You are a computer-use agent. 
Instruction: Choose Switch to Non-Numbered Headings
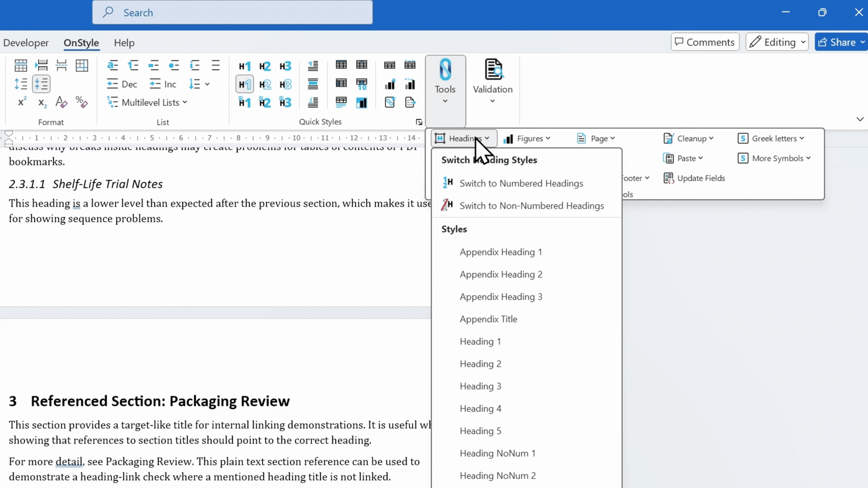pos(526,206)
